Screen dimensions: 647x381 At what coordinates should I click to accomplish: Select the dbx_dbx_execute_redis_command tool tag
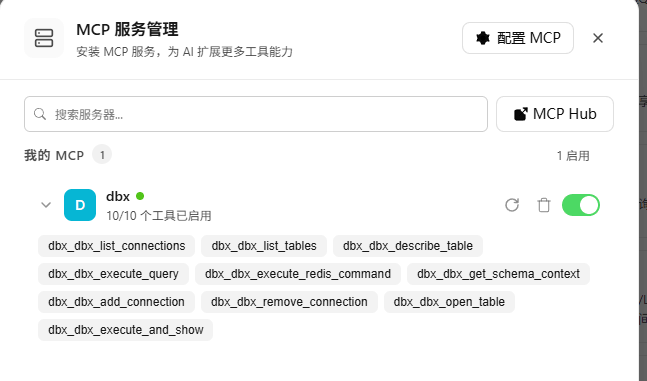[x=298, y=274]
